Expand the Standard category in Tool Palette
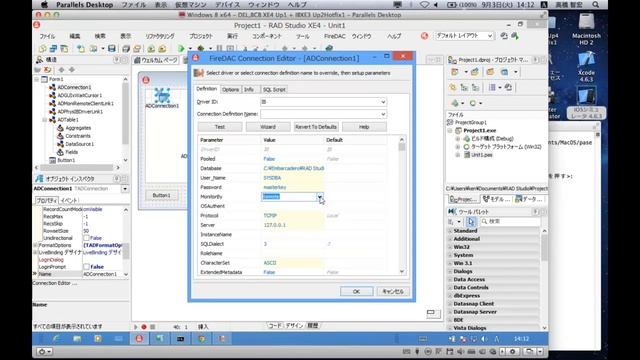Viewport: 640px width, 360px height. tap(450, 231)
